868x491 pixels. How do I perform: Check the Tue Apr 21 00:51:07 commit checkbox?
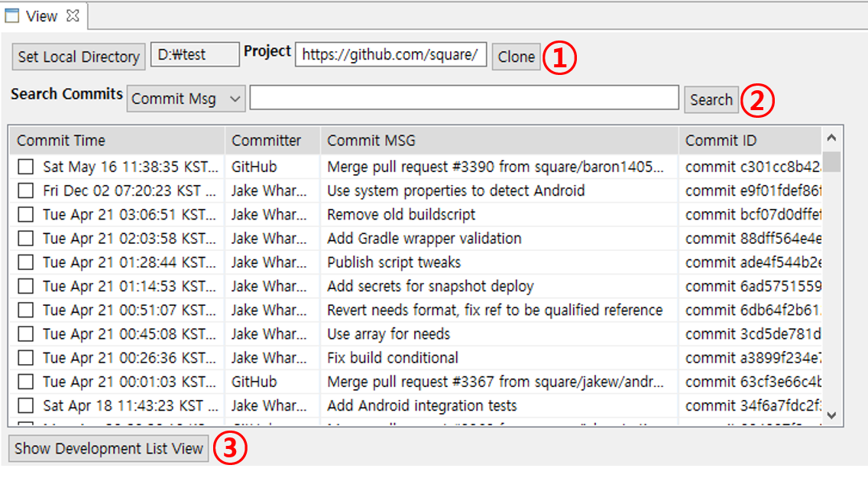(x=25, y=310)
